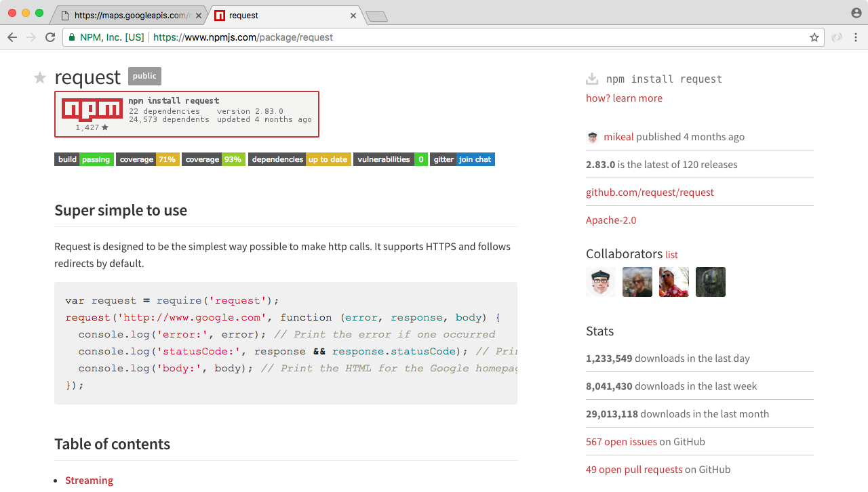
Task: Bookmark this page with the address bar star
Action: point(814,37)
